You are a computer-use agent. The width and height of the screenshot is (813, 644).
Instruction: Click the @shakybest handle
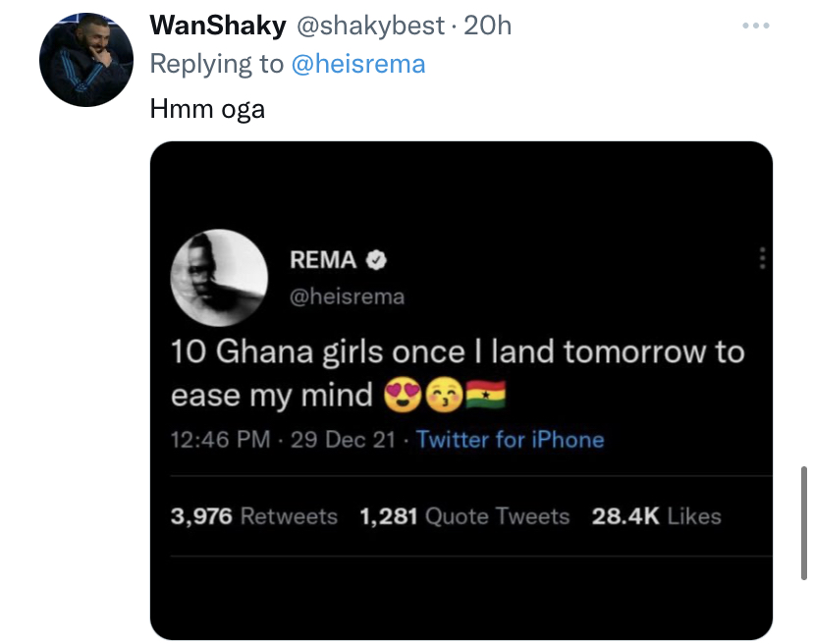point(370,27)
